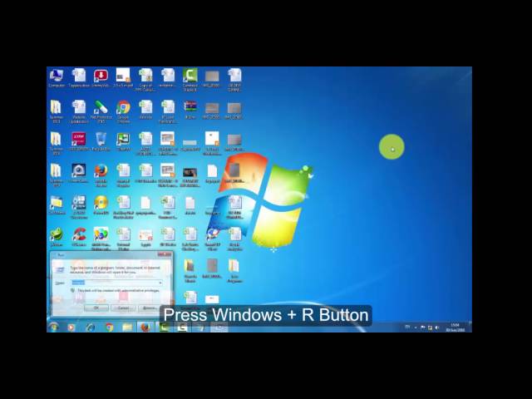Open Windows Explorer folder in taskbar
Viewport: 532px width, 399px height.
click(x=127, y=328)
